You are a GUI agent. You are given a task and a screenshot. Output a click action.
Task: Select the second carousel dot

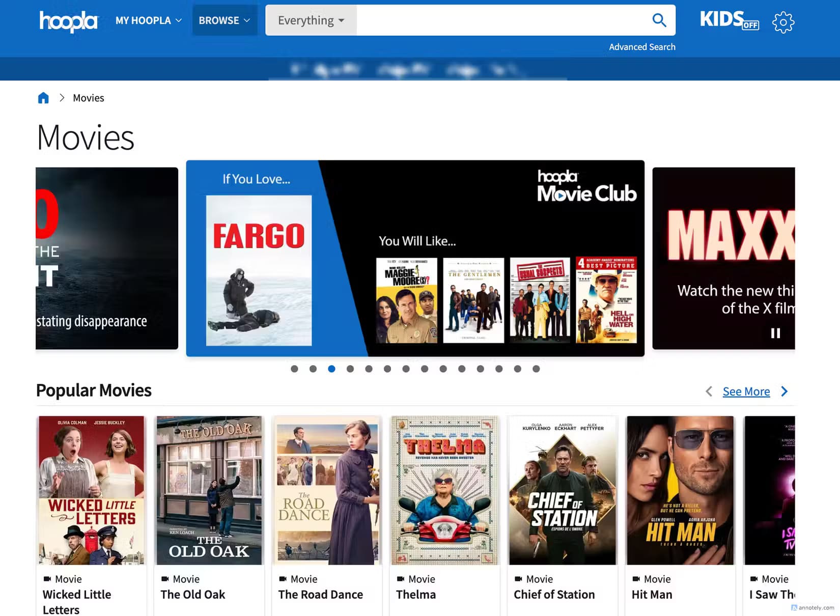point(313,369)
